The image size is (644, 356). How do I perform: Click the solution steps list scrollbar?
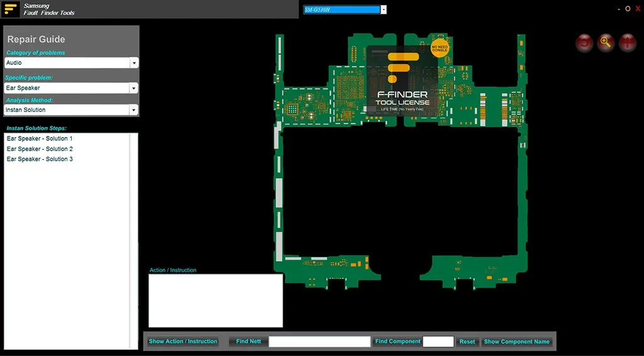pos(133,241)
